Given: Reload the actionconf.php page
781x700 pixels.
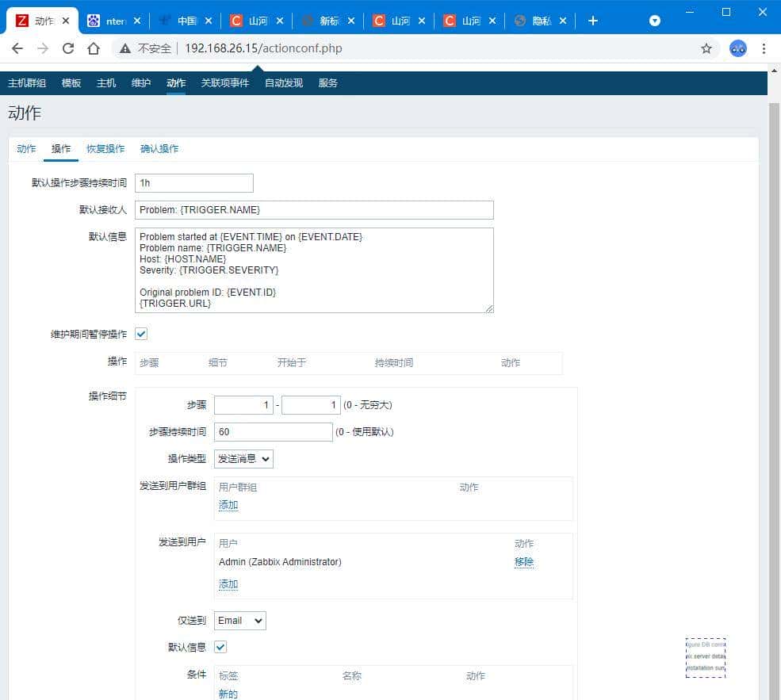Looking at the screenshot, I should coord(71,48).
